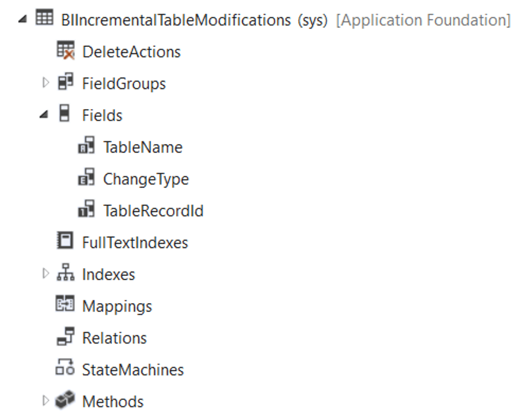Click the BIIncrementalTableModifications table icon
The width and height of the screenshot is (530, 420).
pyautogui.click(x=44, y=19)
